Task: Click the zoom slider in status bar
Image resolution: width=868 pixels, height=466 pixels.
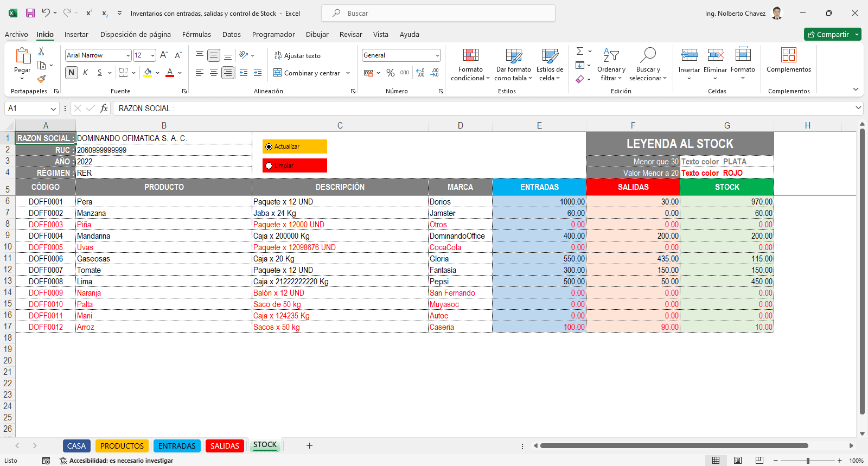Action: coord(808,461)
